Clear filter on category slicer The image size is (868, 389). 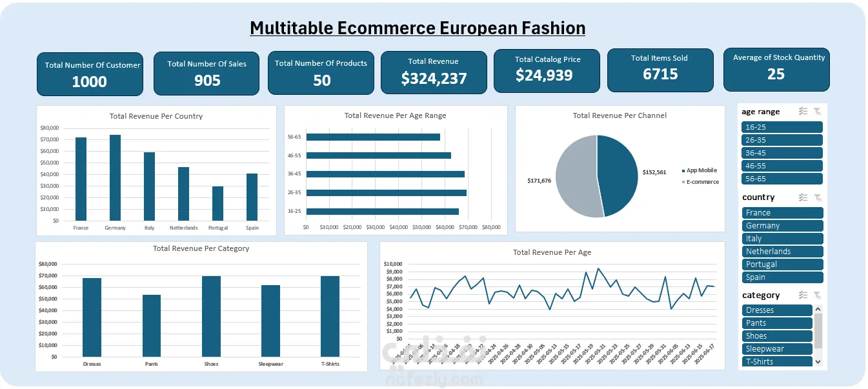817,295
